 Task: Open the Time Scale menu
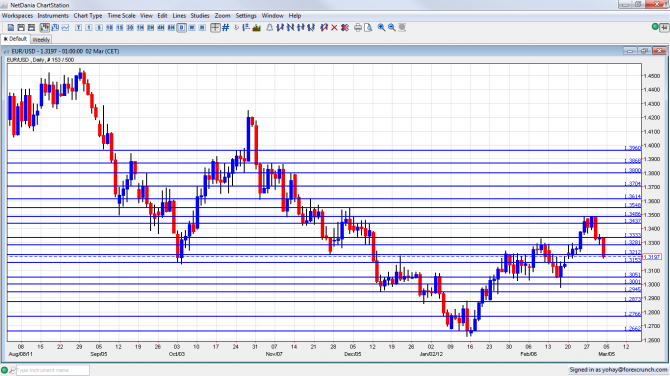121,16
